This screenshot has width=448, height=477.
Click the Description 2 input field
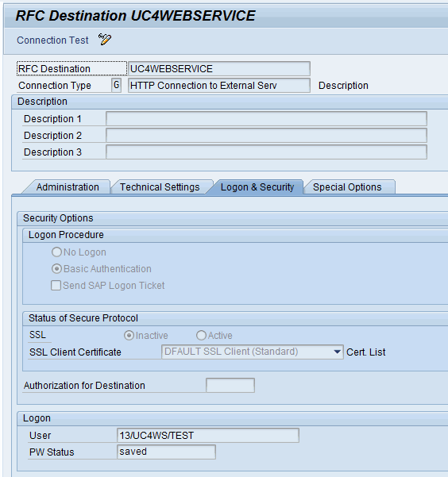(x=266, y=136)
